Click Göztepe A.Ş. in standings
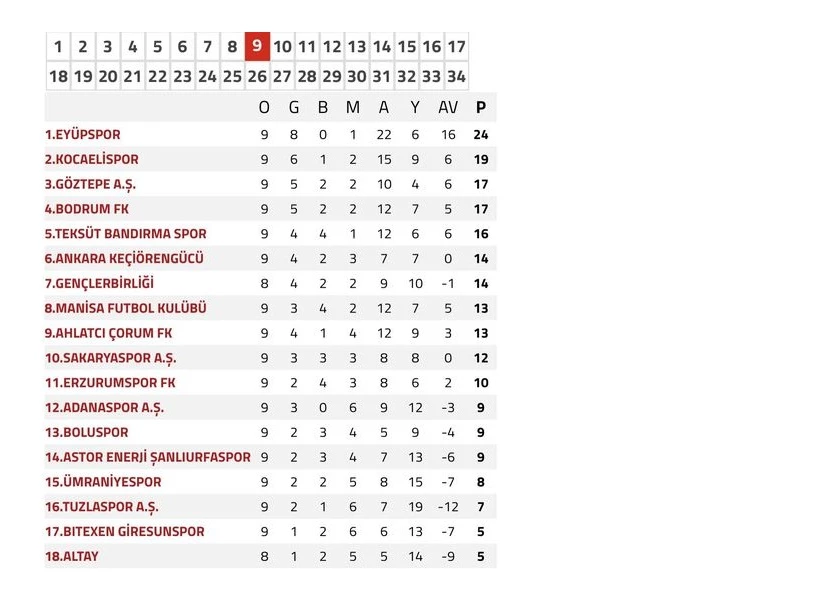Image resolution: width=832 pixels, height=592 pixels. click(90, 184)
